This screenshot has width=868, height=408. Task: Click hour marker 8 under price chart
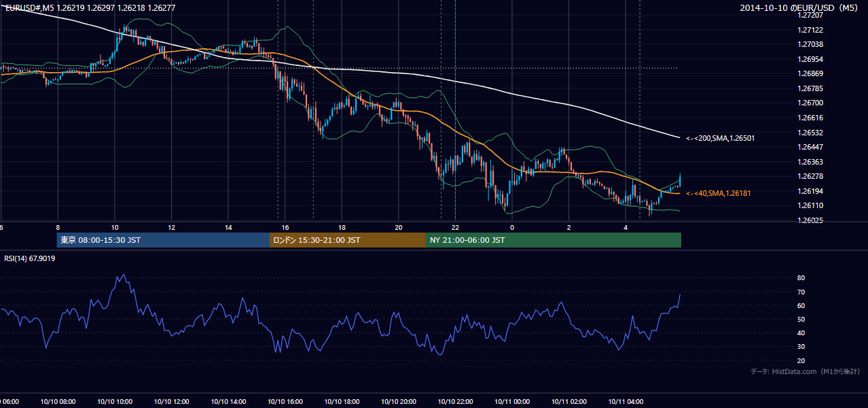[x=58, y=227]
